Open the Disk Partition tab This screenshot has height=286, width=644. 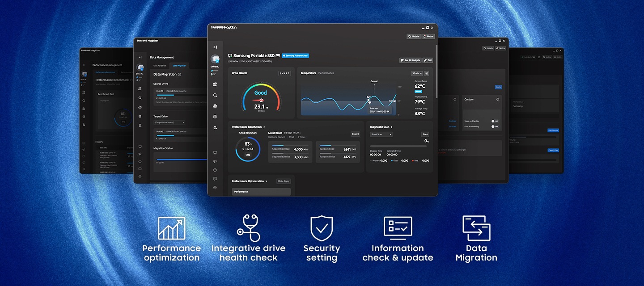point(160,66)
